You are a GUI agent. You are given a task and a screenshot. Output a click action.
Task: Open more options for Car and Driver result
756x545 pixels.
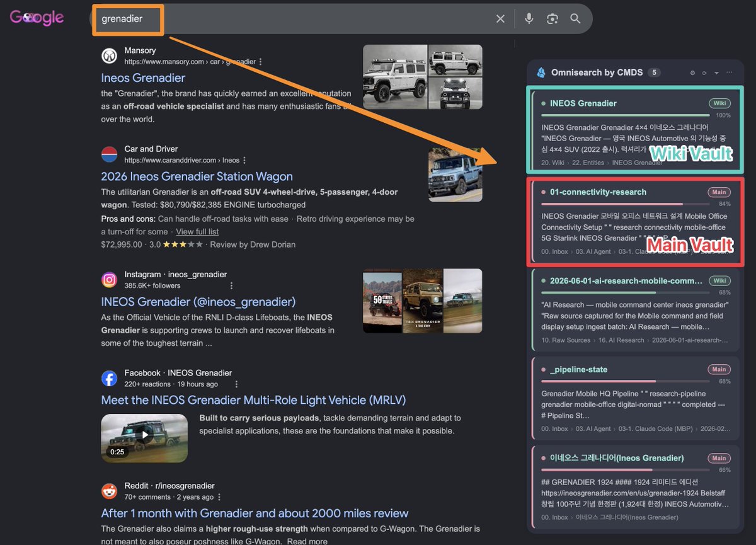(x=244, y=160)
